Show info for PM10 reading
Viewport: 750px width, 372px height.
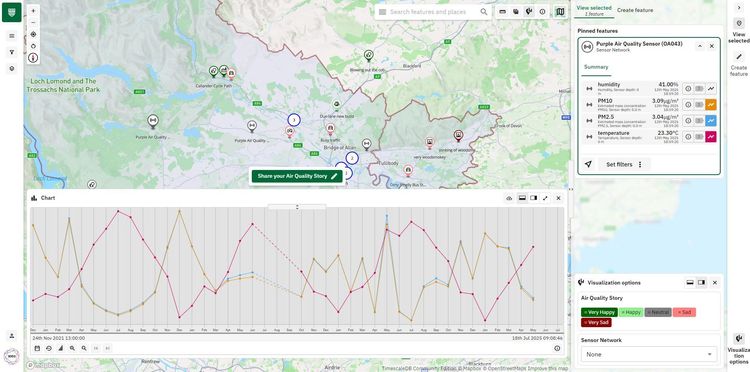click(688, 105)
